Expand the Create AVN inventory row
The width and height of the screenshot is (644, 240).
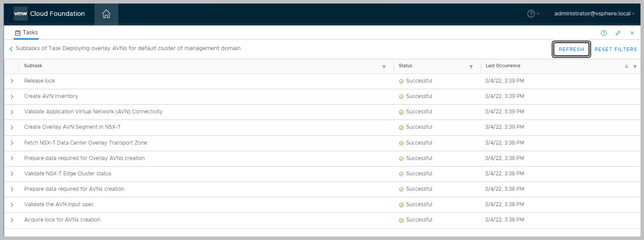coord(12,96)
